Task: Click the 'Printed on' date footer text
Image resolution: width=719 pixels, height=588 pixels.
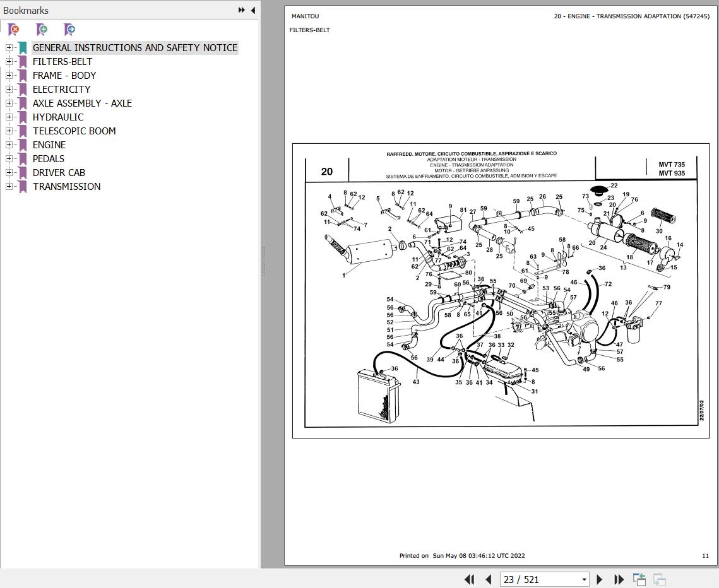Action: tap(461, 555)
